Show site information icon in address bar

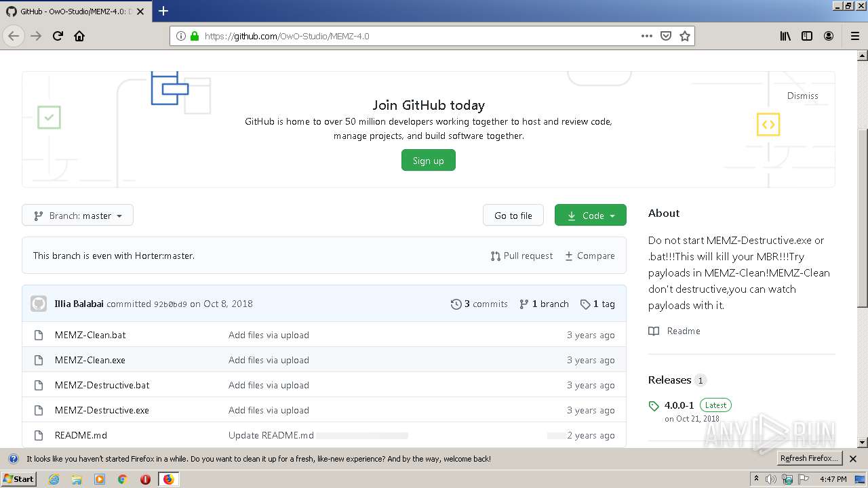(181, 36)
